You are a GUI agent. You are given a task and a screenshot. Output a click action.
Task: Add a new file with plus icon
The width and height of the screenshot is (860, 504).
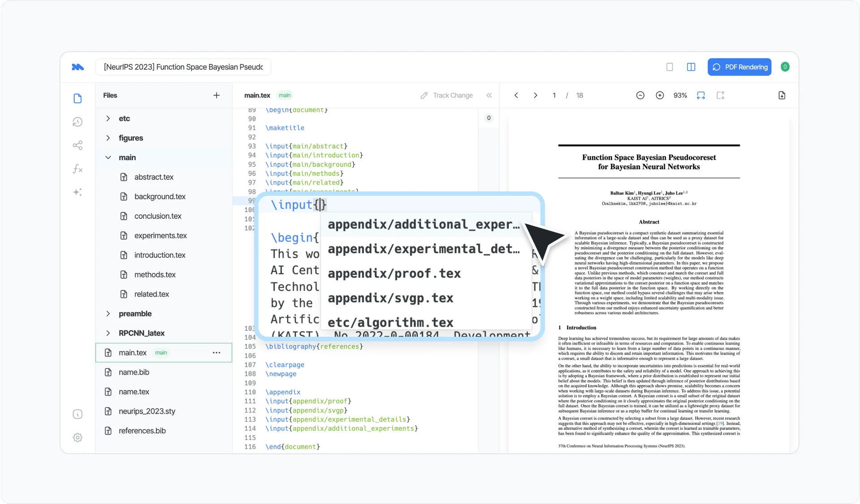216,95
